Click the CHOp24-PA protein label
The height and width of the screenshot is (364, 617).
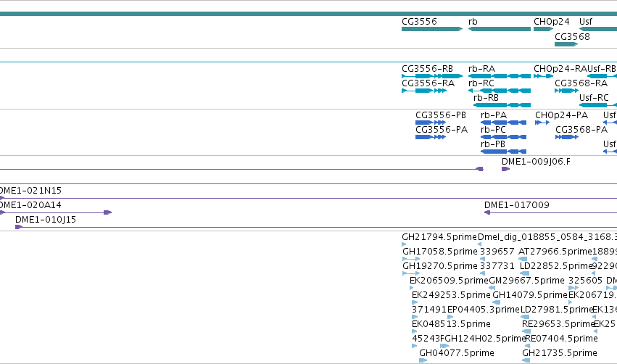coord(561,115)
